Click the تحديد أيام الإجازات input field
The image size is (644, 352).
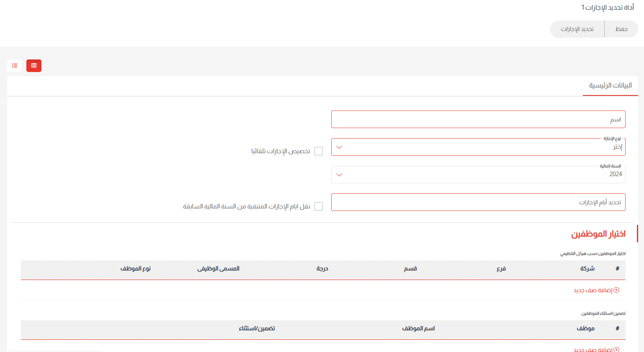478,202
